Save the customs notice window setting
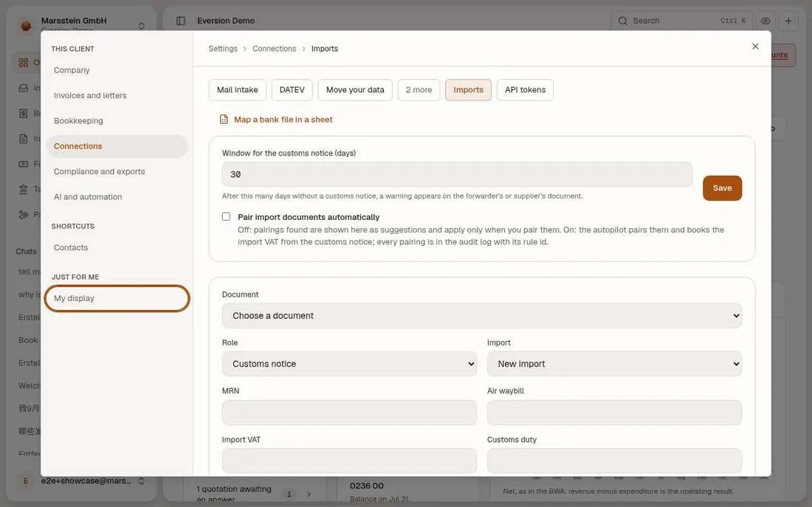 click(x=722, y=188)
